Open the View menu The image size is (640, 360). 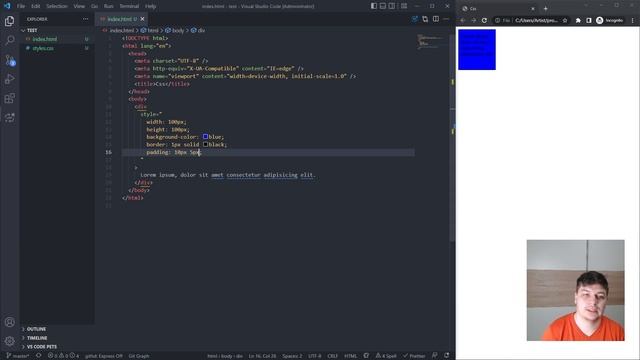pyautogui.click(x=79, y=6)
